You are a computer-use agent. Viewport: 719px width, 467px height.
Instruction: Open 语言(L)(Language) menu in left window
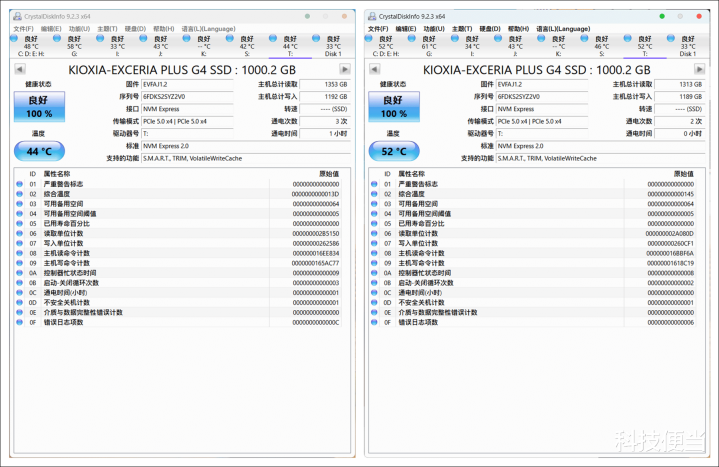coord(209,29)
